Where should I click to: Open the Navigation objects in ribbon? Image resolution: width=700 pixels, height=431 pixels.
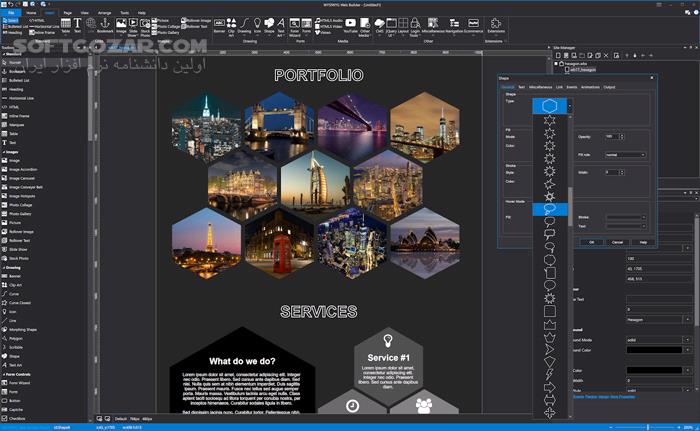tap(454, 26)
